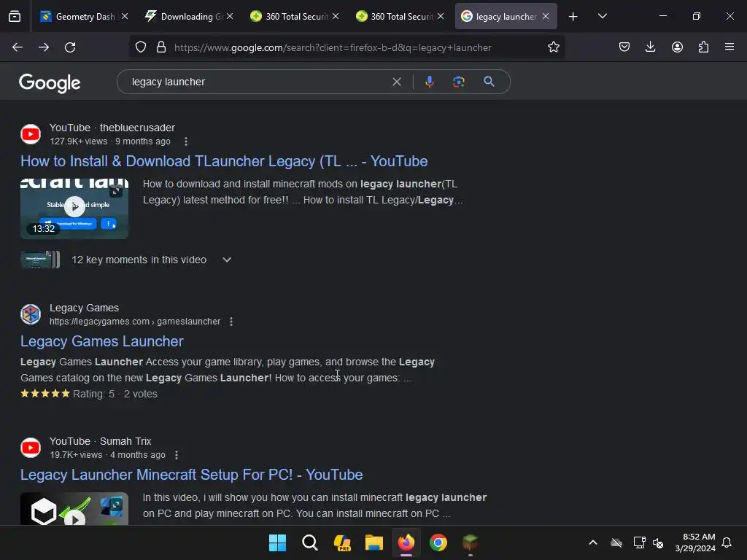Reload the current page
This screenshot has width=747, height=560.
click(x=70, y=47)
